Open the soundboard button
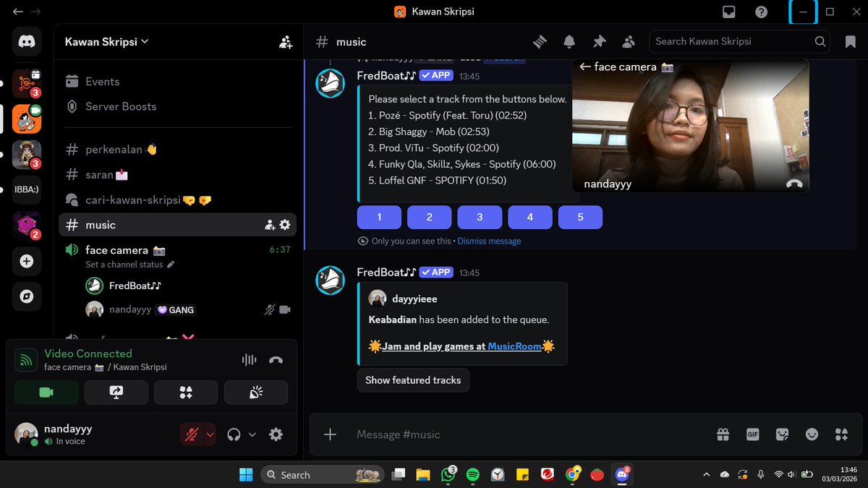Viewport: 868px width, 488px height. [256, 392]
